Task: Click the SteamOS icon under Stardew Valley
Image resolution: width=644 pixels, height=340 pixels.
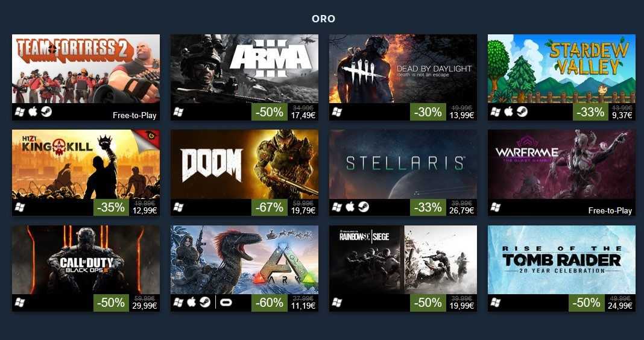Action: pos(522,112)
